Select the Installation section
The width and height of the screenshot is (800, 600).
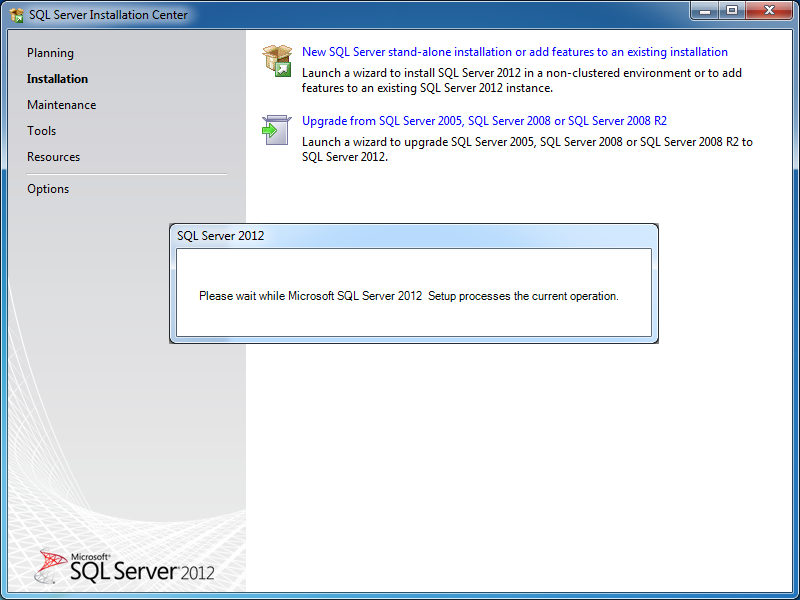pos(57,79)
